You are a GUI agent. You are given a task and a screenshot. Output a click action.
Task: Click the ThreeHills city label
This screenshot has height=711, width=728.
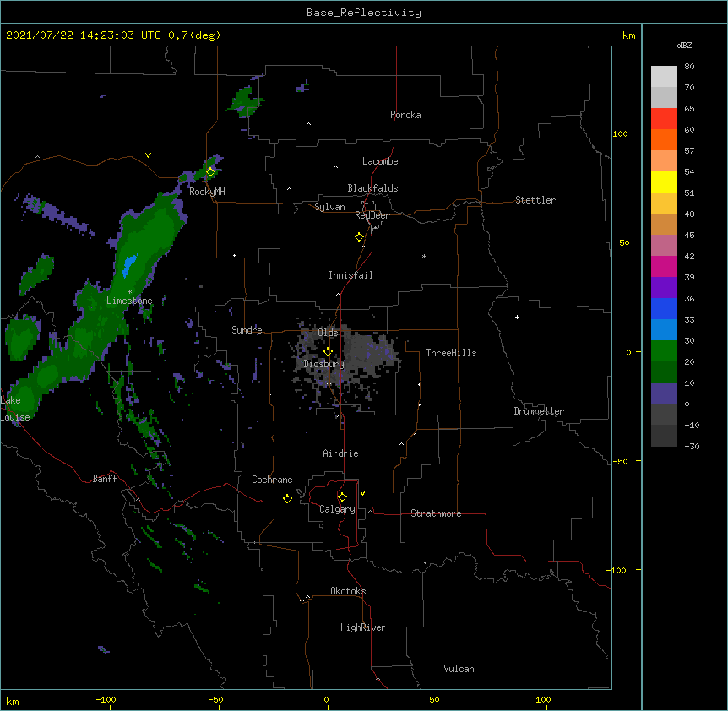pos(451,353)
